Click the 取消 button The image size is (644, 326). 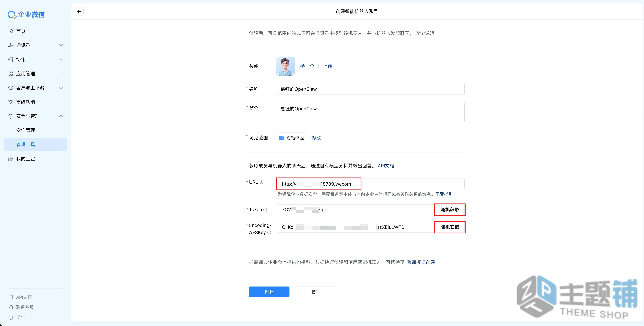click(315, 292)
